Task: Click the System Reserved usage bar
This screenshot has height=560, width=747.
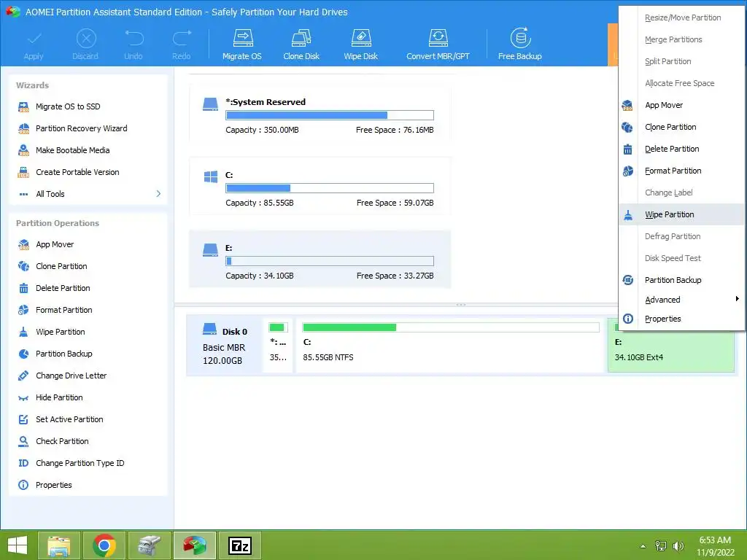Action: click(330, 115)
